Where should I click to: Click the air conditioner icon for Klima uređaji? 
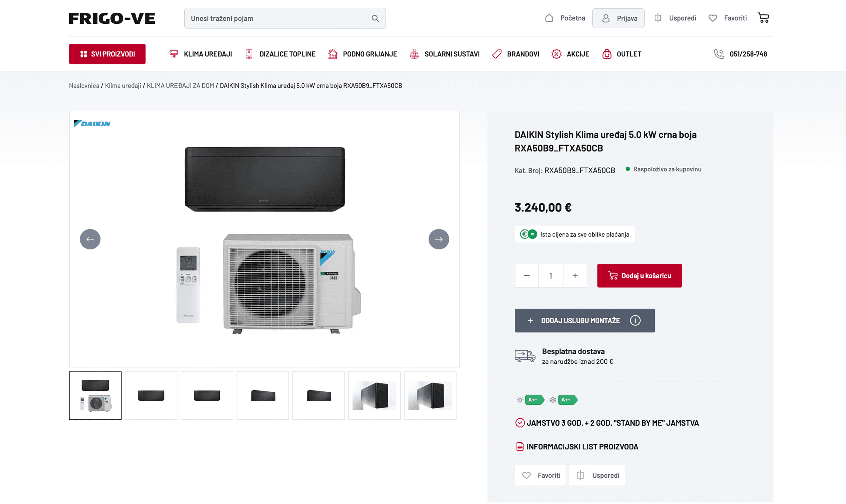tap(174, 54)
